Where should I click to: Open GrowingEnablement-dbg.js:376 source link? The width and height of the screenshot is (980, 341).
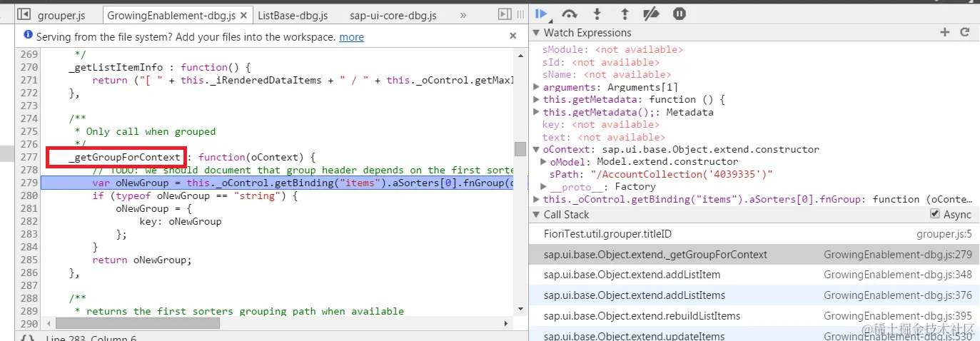pyautogui.click(x=898, y=295)
